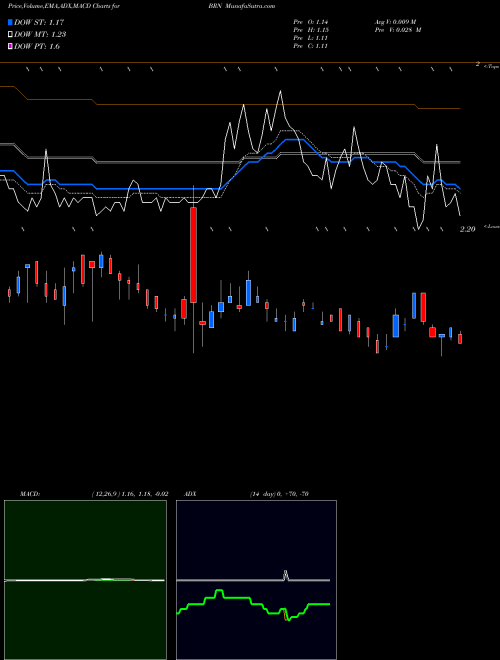Click the magenta DOW PT legend swatch
The width and height of the screenshot is (500, 660).
pos(11,47)
